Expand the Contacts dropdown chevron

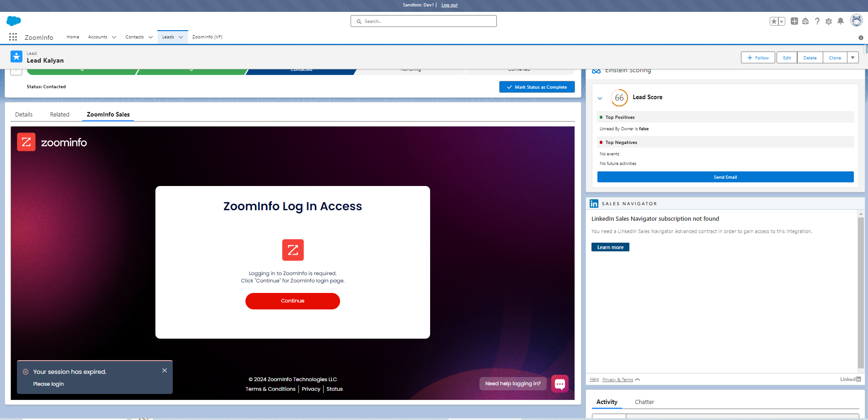click(x=150, y=37)
